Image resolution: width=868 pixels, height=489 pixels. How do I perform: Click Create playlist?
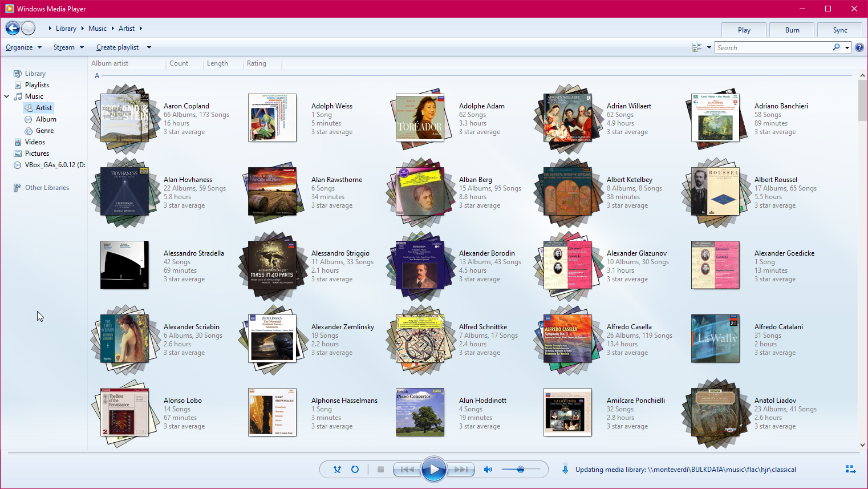coord(117,47)
